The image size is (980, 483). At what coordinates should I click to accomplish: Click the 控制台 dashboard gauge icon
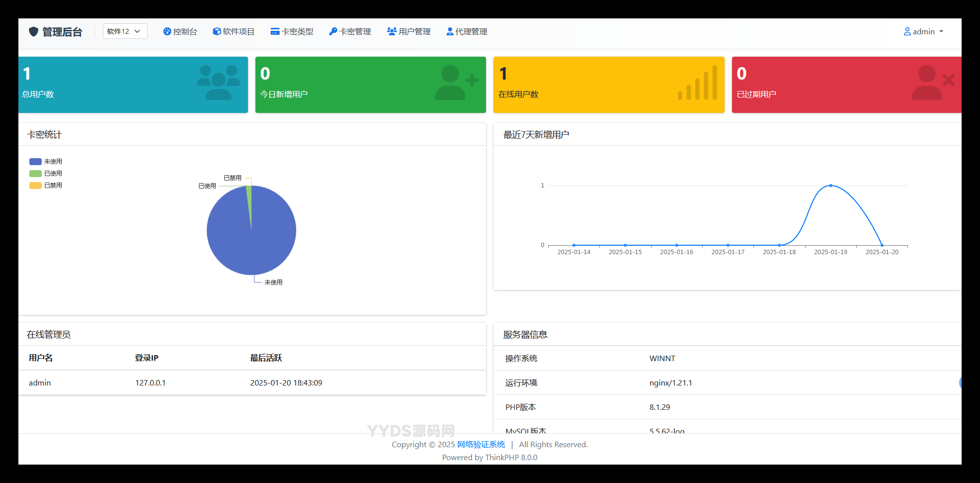click(167, 32)
